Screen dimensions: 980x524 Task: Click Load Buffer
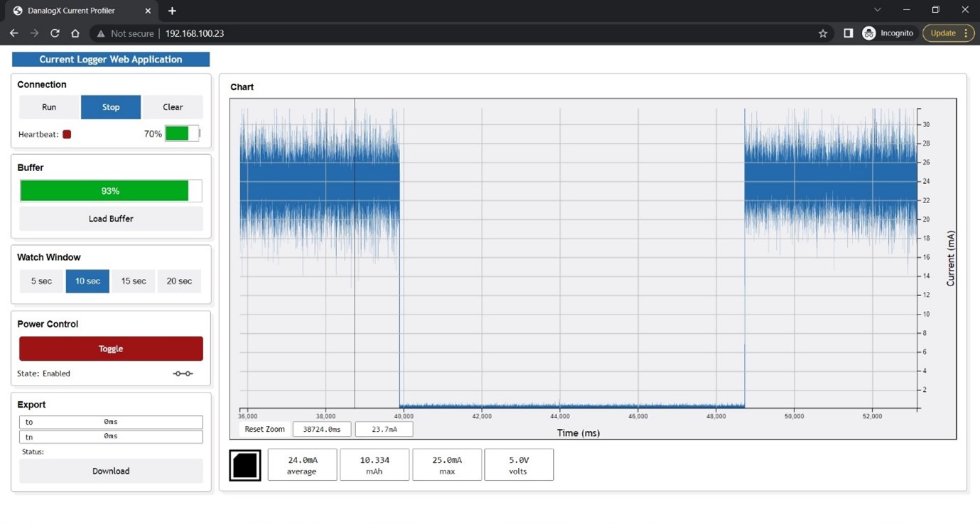point(111,219)
